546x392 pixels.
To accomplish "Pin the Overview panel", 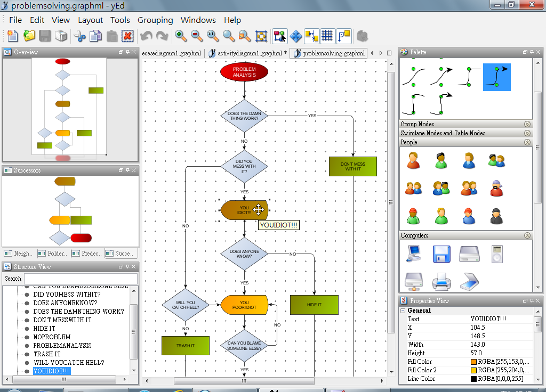I will pos(127,52).
